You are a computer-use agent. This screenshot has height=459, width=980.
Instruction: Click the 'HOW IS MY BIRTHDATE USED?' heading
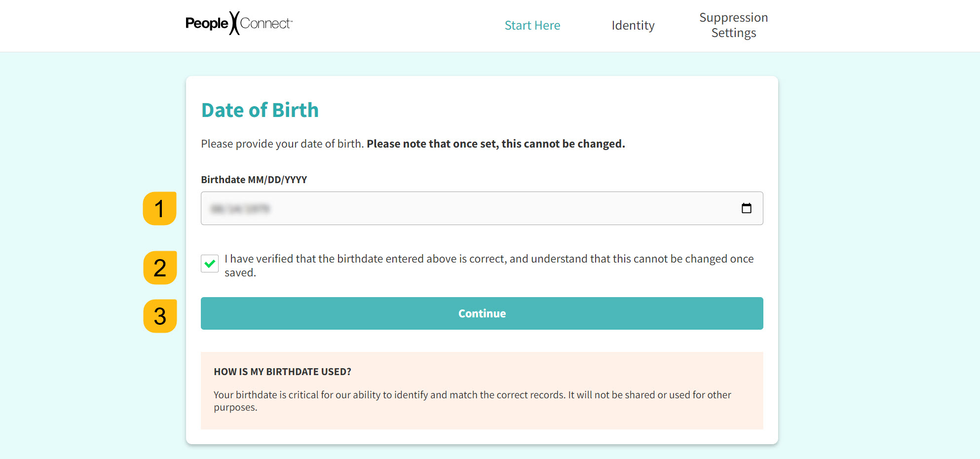(282, 372)
